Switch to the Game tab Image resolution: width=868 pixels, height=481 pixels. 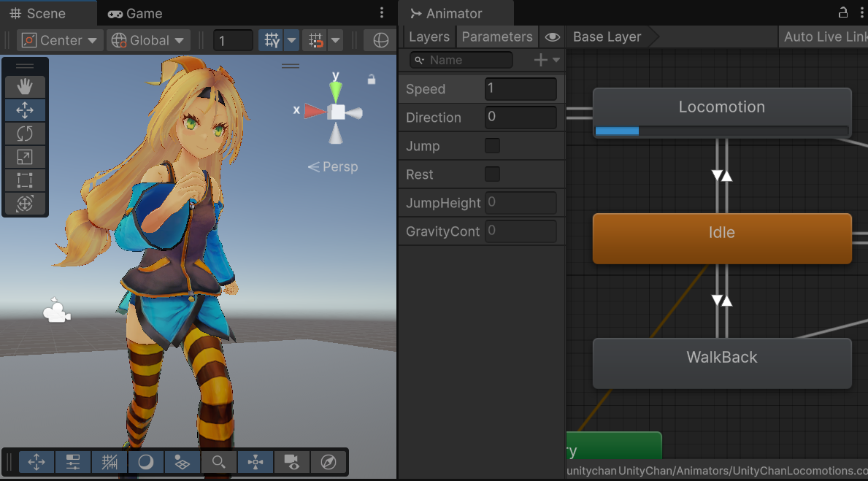(x=135, y=13)
